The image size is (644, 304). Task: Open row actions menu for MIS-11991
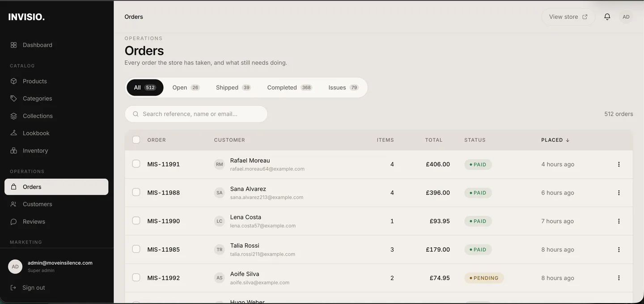[619, 165]
